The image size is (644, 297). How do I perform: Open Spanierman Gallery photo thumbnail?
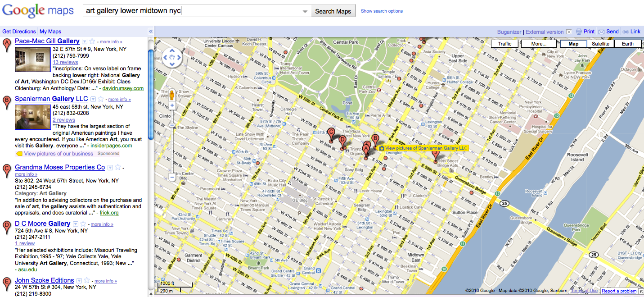tap(32, 117)
